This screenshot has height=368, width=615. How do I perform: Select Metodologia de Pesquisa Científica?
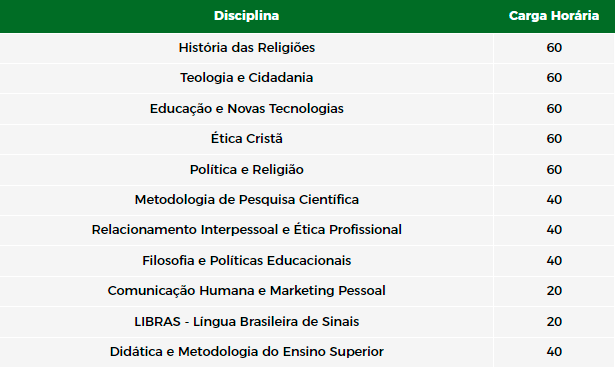click(x=247, y=200)
